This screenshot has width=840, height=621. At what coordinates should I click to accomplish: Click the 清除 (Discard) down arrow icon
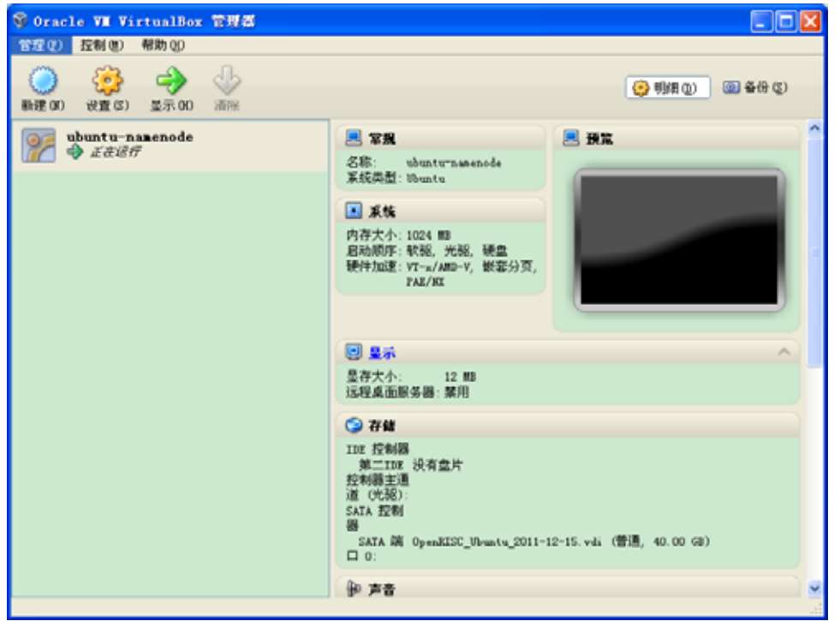pos(227,81)
